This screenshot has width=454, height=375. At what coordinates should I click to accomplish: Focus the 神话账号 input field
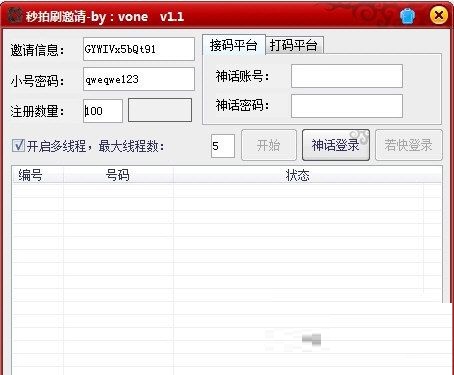[347, 76]
